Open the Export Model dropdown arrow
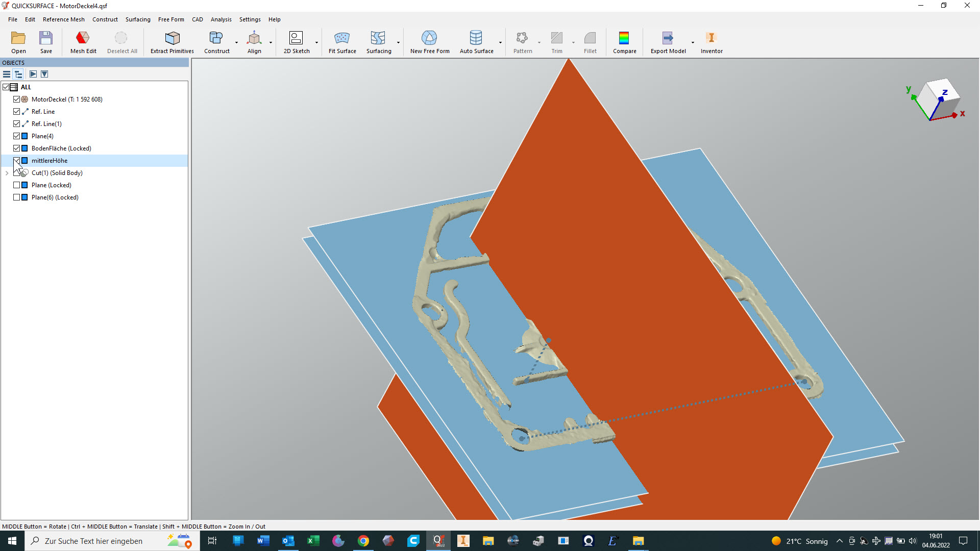This screenshot has width=980, height=551. 693,43
